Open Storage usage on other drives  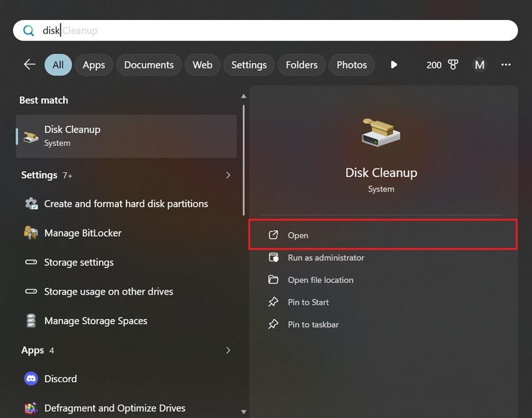(x=126, y=292)
